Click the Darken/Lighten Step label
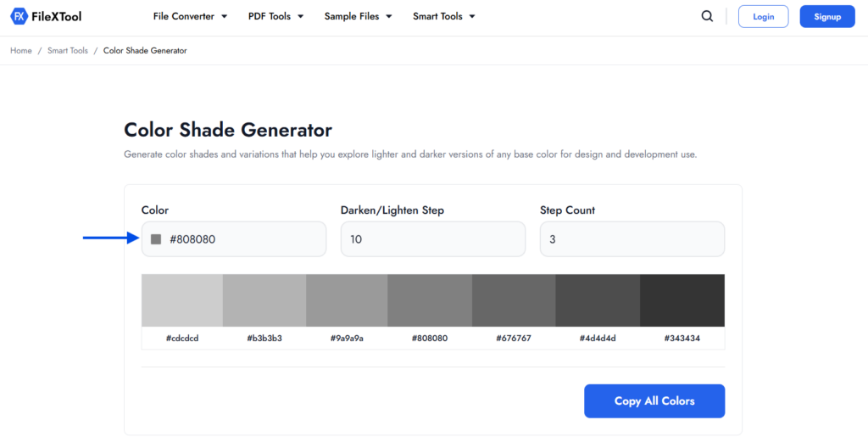The height and width of the screenshot is (437, 868). (392, 210)
